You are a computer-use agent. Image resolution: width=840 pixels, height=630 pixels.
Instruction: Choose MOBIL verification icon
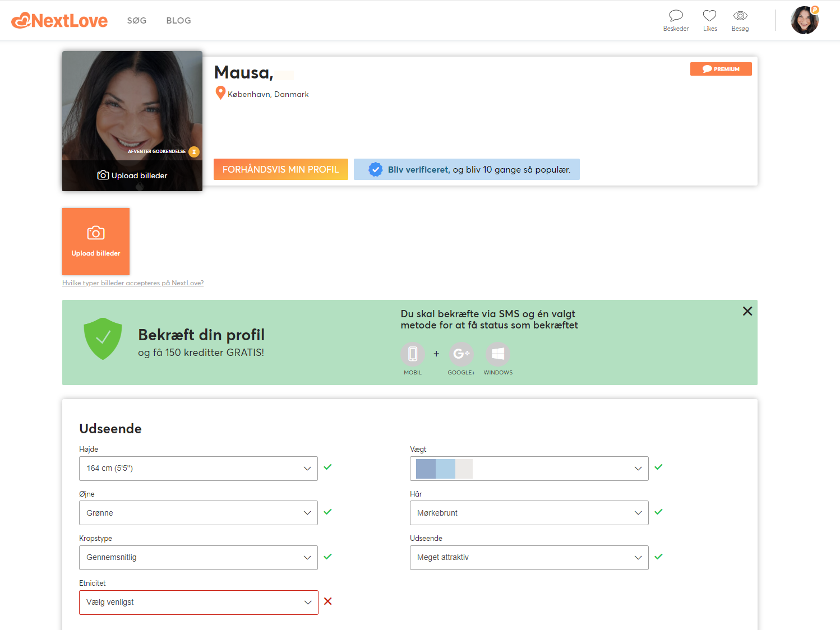[x=413, y=354]
